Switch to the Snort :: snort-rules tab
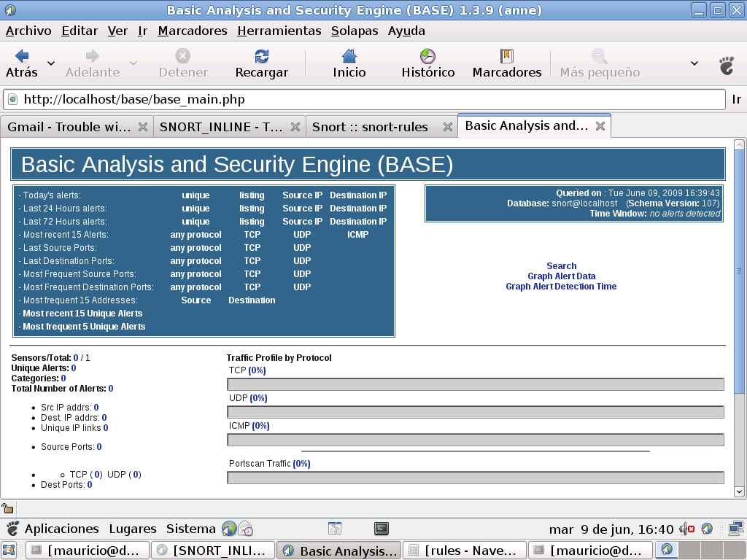This screenshot has height=560, width=747. tap(371, 127)
